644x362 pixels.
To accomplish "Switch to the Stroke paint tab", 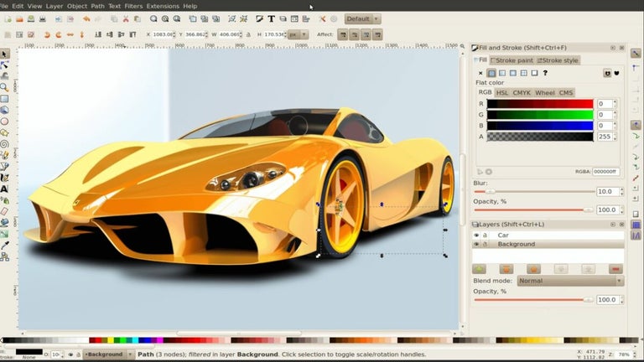I will [x=512, y=60].
